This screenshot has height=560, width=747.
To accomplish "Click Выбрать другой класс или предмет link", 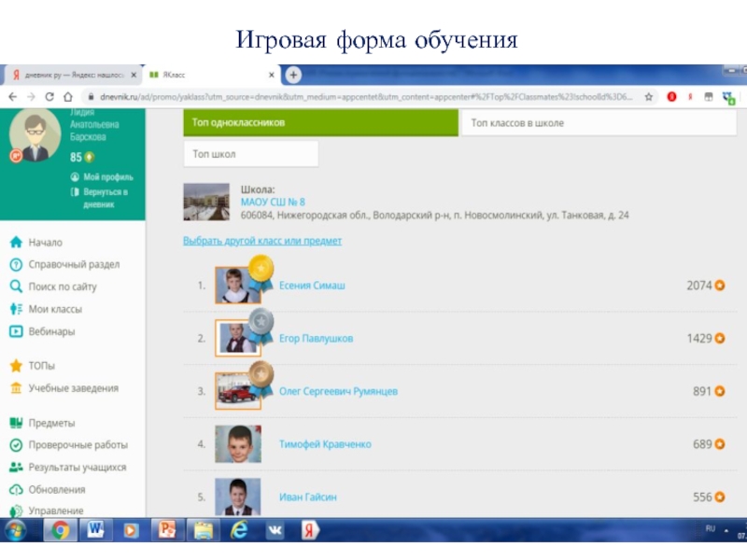I will 261,241.
